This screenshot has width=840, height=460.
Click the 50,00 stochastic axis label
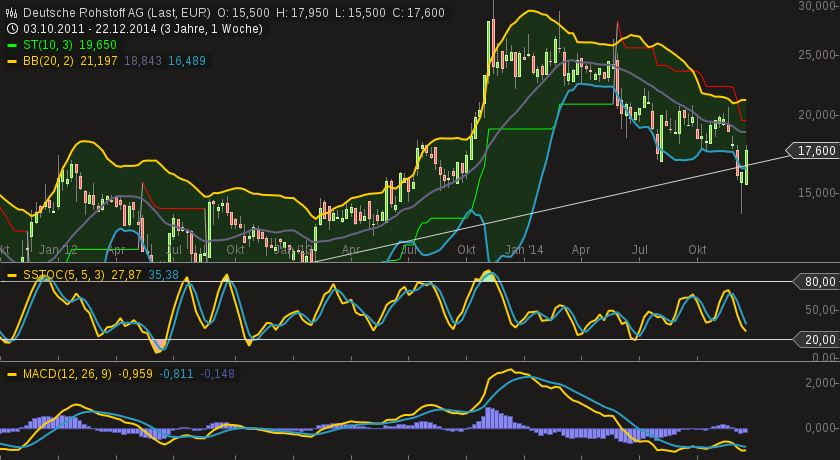coord(820,310)
